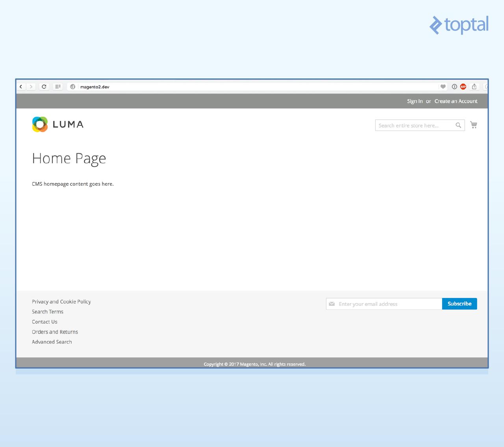Reload the magento2.dev page
504x447 pixels.
pyautogui.click(x=44, y=86)
